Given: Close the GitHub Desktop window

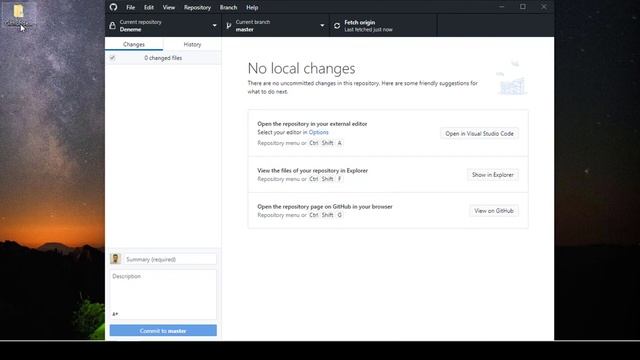Looking at the screenshot, I should [x=544, y=7].
